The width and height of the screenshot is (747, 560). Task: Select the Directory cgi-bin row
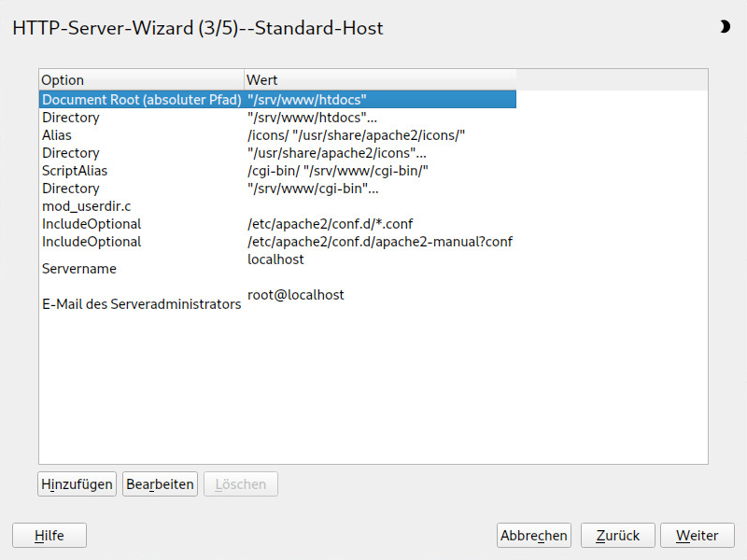click(x=277, y=189)
